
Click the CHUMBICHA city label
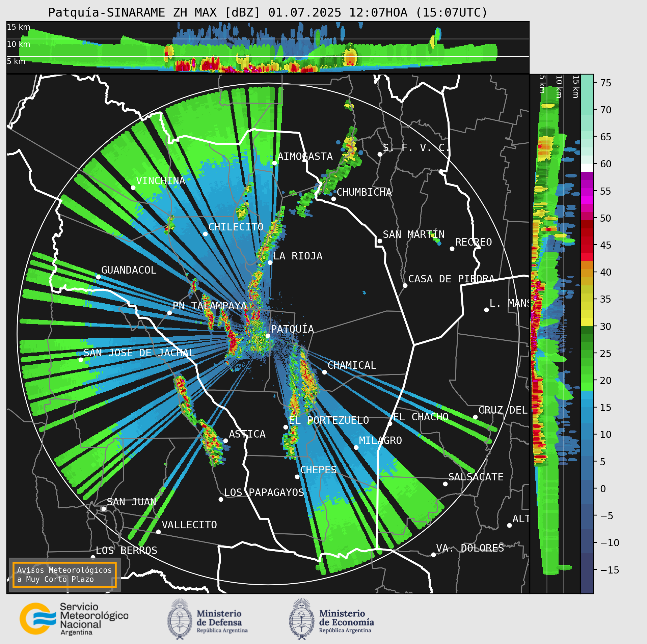[364, 192]
